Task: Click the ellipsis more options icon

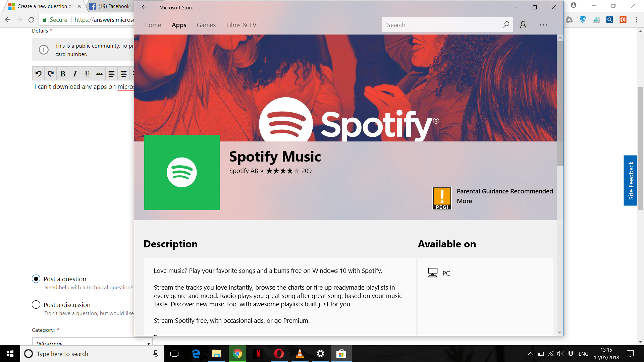Action: pyautogui.click(x=543, y=25)
